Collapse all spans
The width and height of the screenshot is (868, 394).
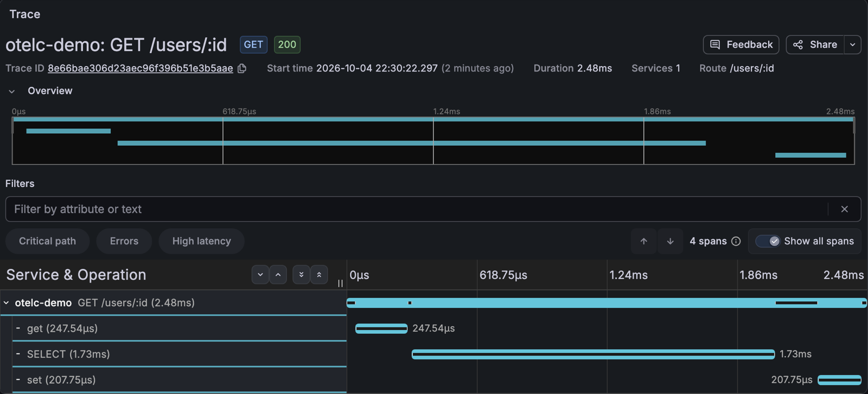pos(319,275)
